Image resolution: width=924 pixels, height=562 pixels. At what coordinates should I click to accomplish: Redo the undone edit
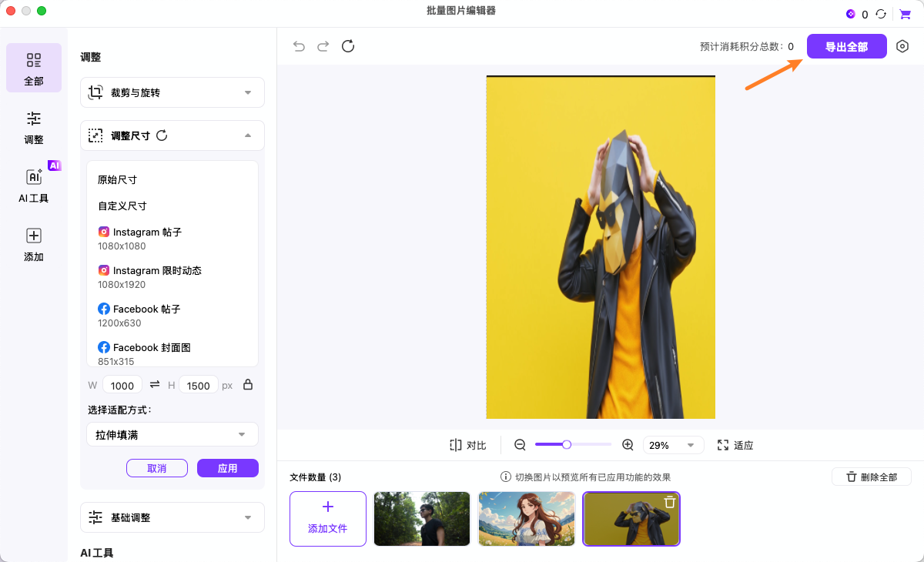pos(323,46)
